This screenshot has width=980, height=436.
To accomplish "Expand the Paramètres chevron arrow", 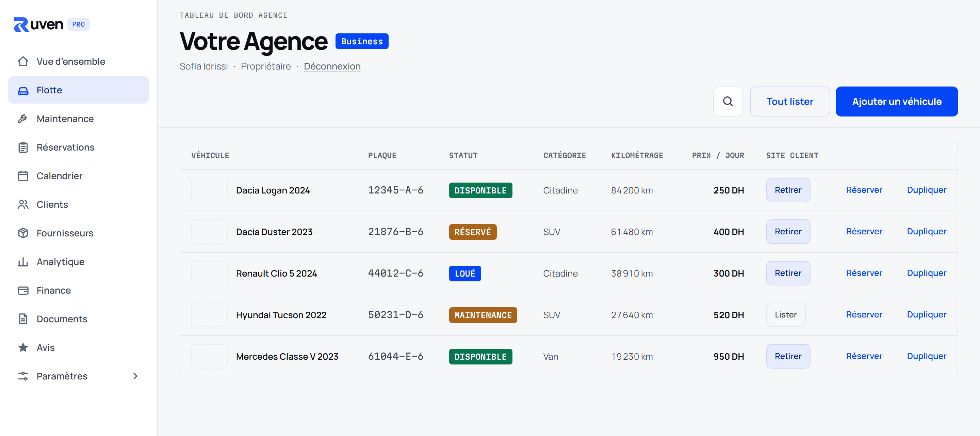I will pyautogui.click(x=135, y=376).
